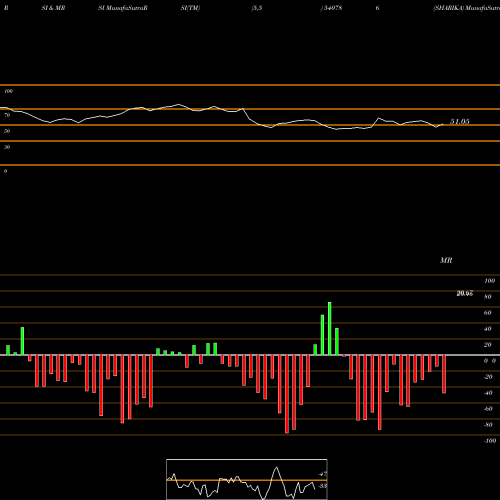Open the mini line chart thumbnail at bottom
Image resolution: width=500 pixels, height=500 pixels.
[247, 479]
